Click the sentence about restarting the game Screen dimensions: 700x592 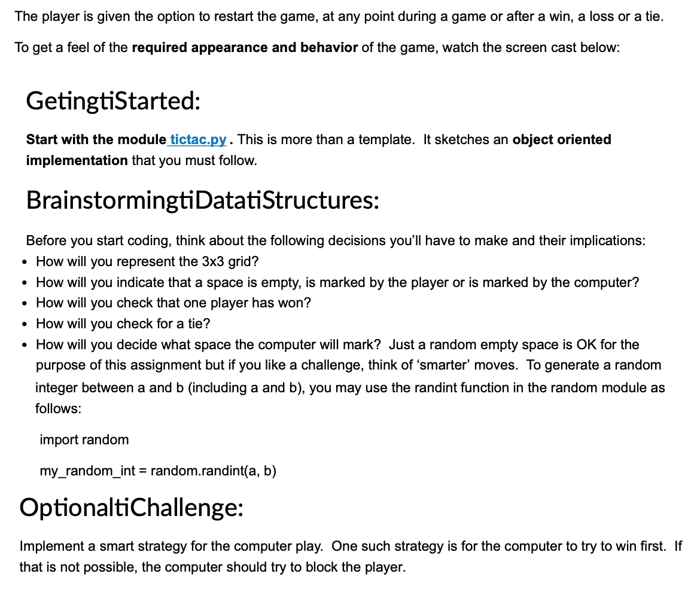339,17
